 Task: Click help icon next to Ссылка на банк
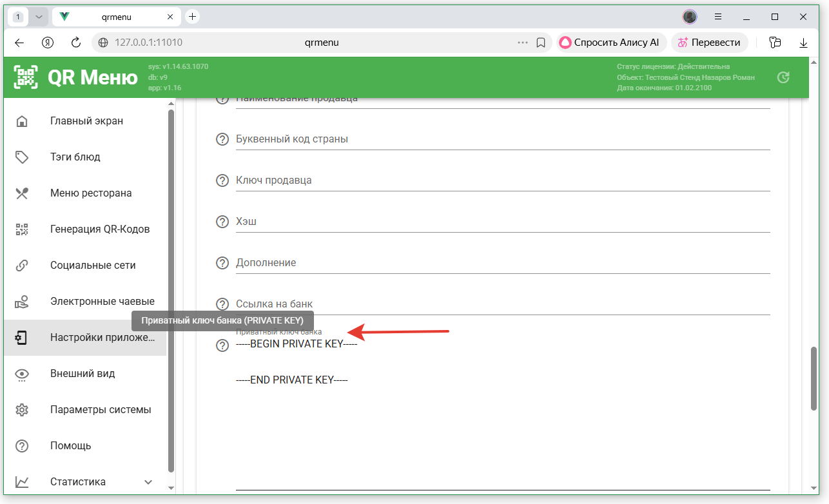(222, 304)
